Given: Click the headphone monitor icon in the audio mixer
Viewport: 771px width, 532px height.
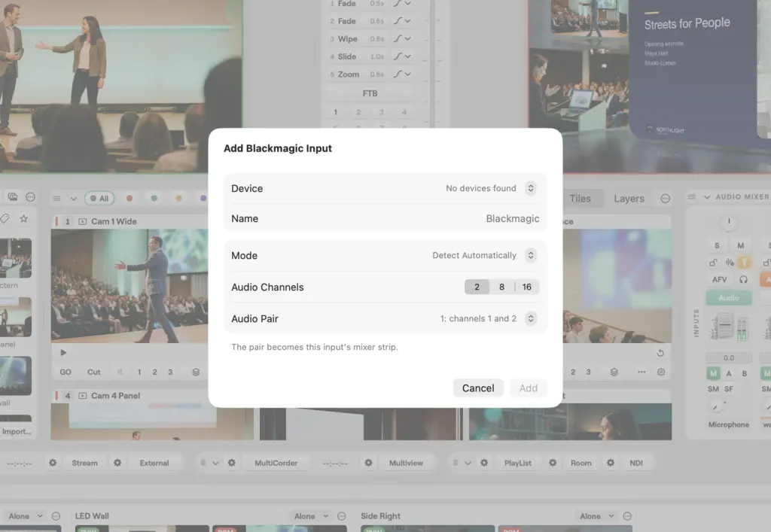Looking at the screenshot, I should tap(743, 279).
